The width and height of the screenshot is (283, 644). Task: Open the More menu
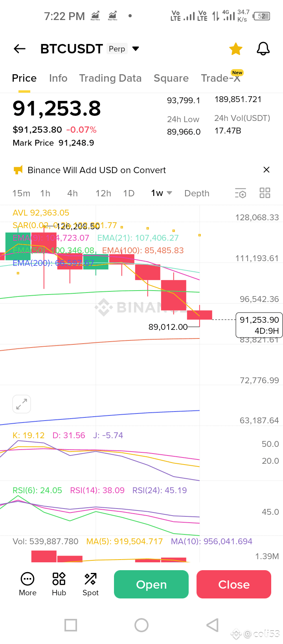28,584
